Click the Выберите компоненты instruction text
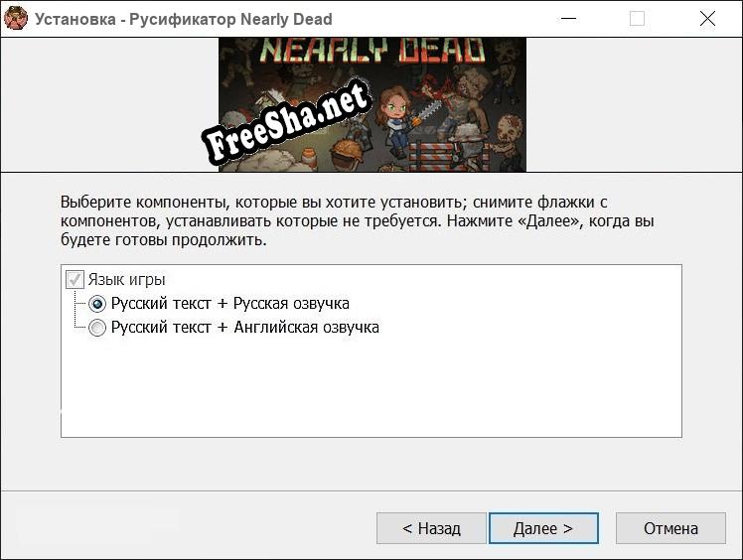 (x=358, y=220)
